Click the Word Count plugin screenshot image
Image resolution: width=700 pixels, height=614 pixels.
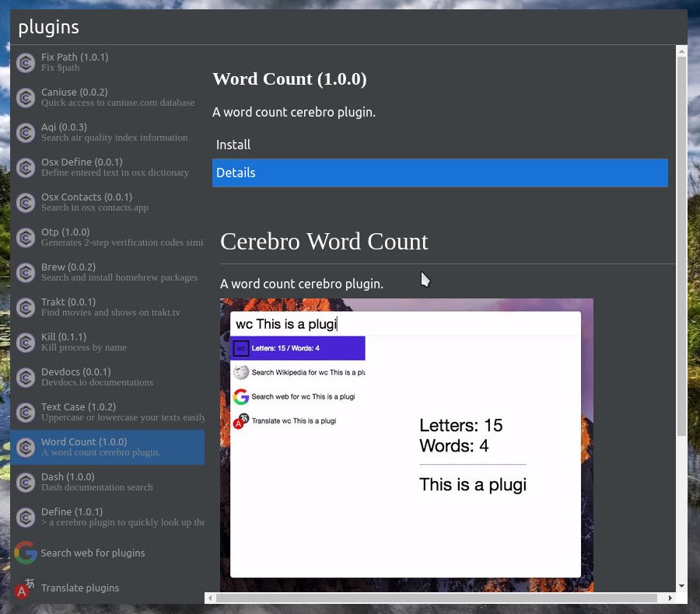pyautogui.click(x=407, y=445)
